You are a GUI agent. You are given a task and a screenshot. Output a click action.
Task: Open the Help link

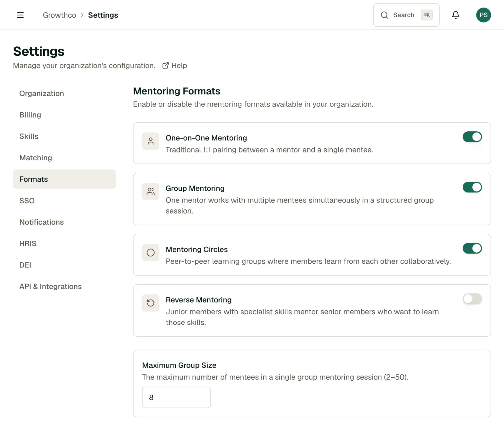tap(175, 66)
